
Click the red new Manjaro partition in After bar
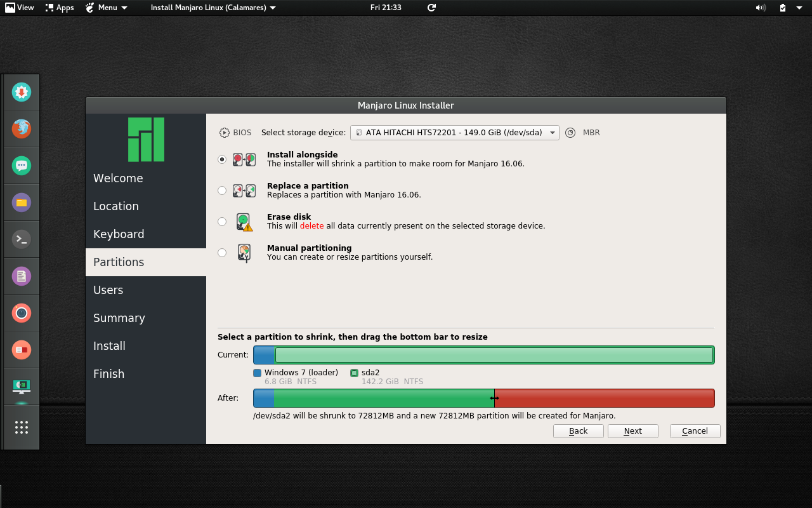click(x=605, y=398)
